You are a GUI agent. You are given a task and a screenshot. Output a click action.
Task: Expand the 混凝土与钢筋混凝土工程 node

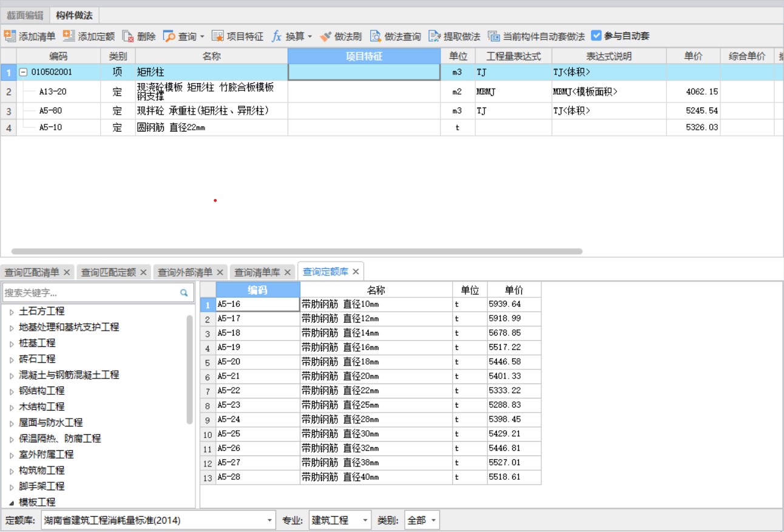click(12, 375)
